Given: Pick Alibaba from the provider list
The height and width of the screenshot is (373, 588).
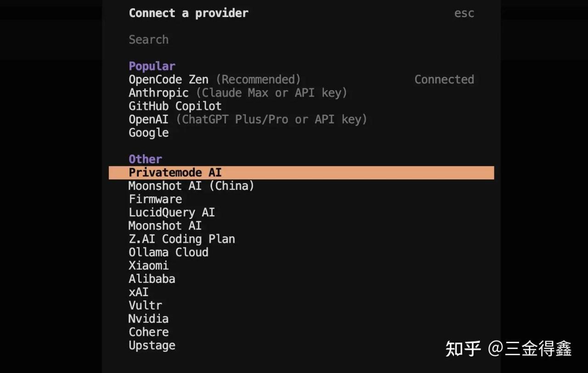Looking at the screenshot, I should (x=152, y=279).
